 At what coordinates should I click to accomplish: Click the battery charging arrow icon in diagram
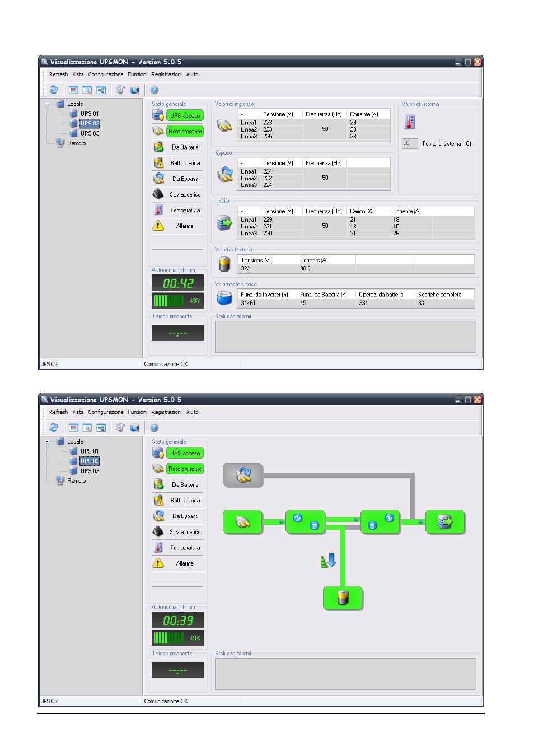pos(329,561)
